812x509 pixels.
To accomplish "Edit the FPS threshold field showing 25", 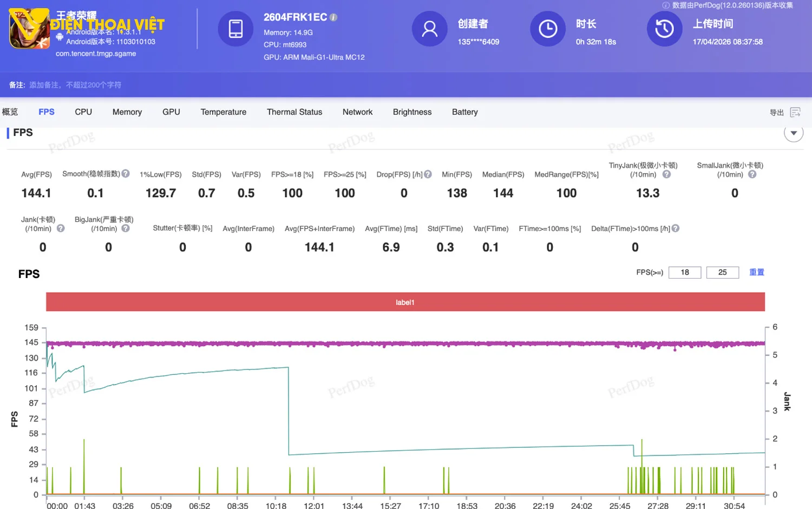I will click(722, 272).
